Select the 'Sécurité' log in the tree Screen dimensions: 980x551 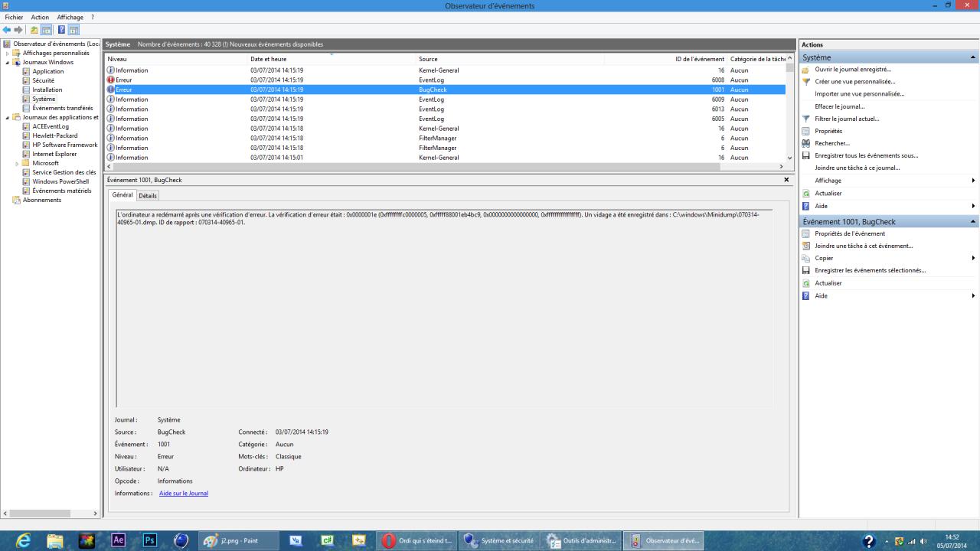pyautogui.click(x=44, y=81)
